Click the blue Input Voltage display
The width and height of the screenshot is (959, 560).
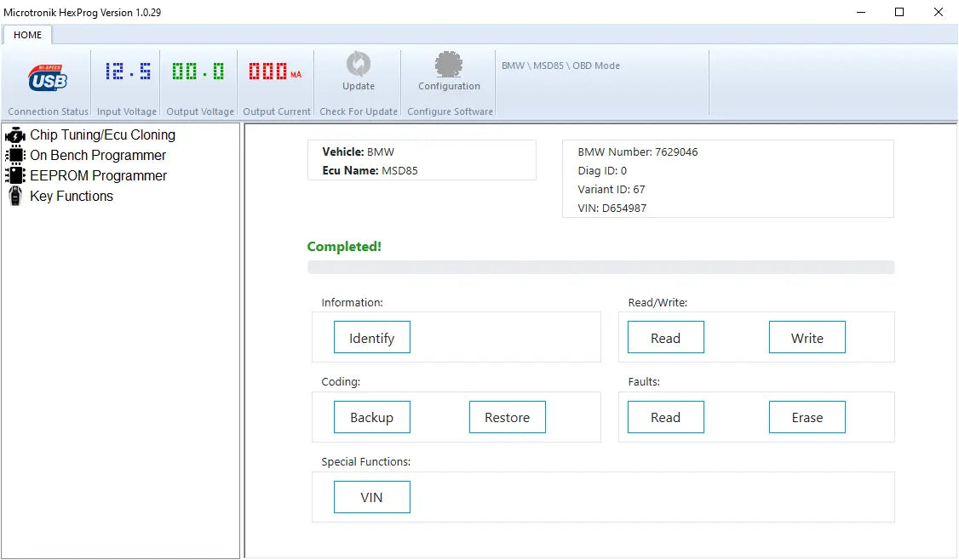[128, 71]
